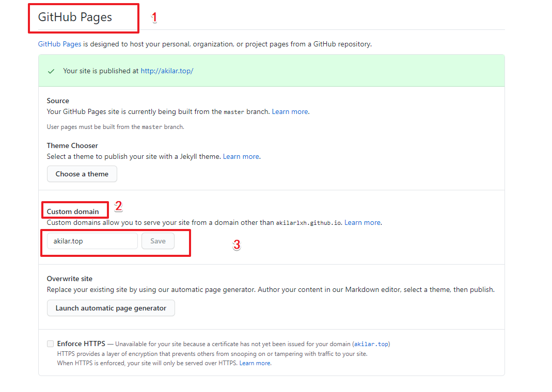Click the Custom domain heading

pos(73,211)
